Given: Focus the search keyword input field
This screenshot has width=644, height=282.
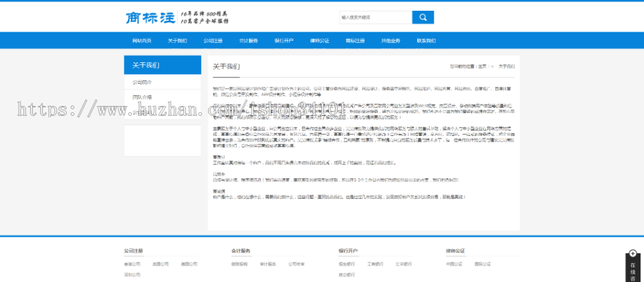Looking at the screenshot, I should click(376, 17).
